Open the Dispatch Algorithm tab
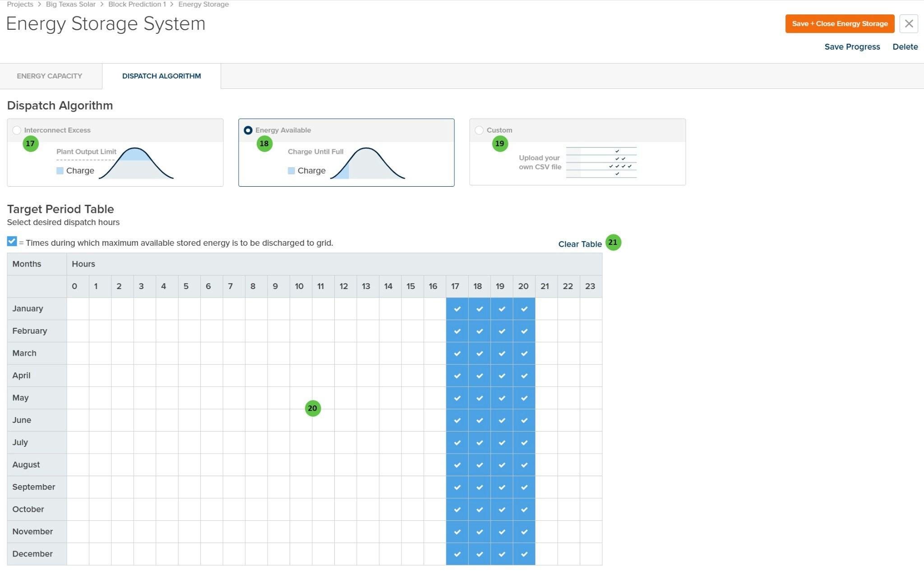Screen dimensions: 924x574 tap(162, 76)
